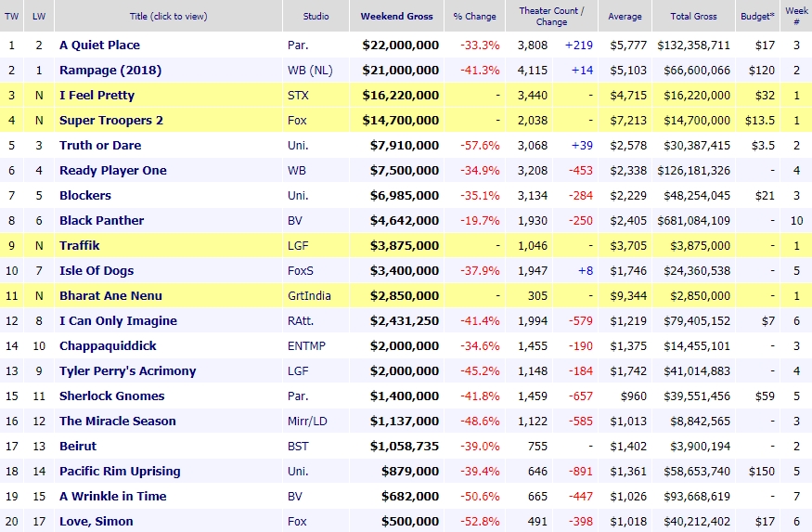Click LGF studio in Traffik row
The height and width of the screenshot is (532, 812).
click(x=298, y=245)
